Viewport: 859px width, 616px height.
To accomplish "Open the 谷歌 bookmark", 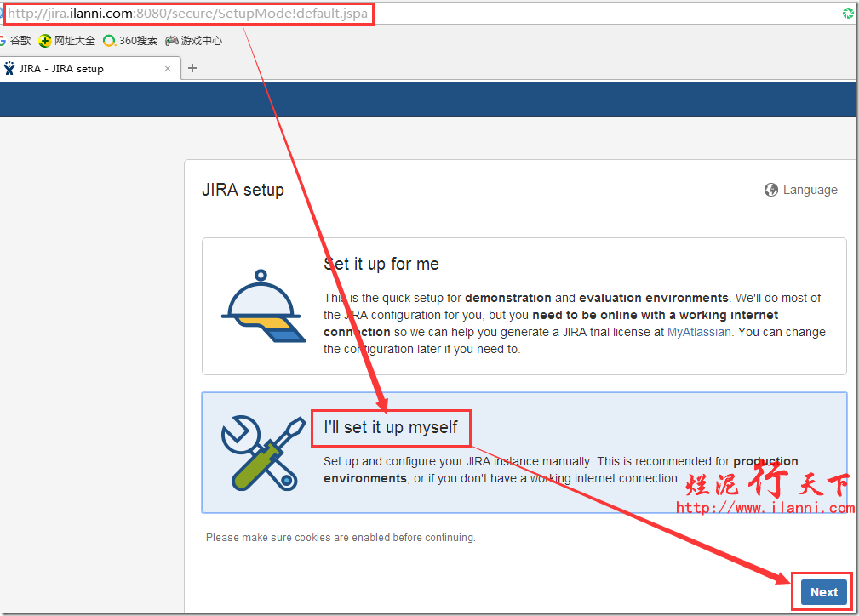I will pyautogui.click(x=15, y=41).
